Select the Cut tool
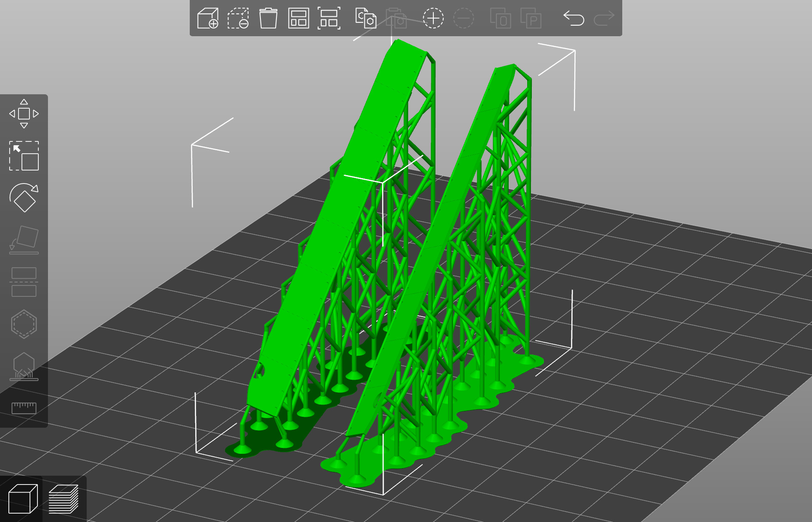This screenshot has height=522, width=812. 24,282
